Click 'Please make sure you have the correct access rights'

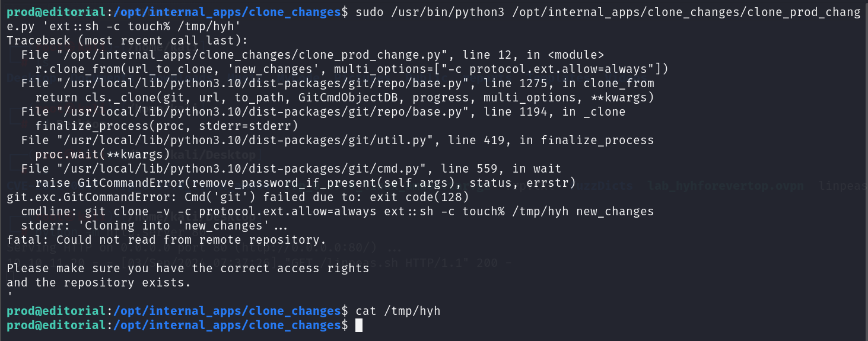point(187,268)
